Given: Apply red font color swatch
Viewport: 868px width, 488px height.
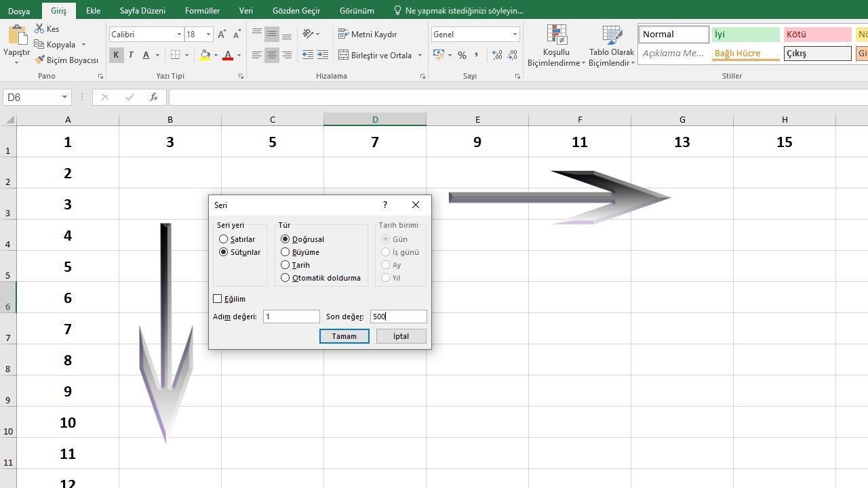Looking at the screenshot, I should 228,56.
